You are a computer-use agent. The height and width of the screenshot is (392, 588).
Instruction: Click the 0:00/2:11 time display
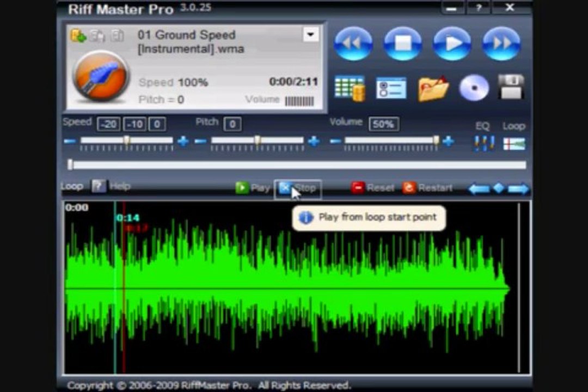[x=293, y=82]
